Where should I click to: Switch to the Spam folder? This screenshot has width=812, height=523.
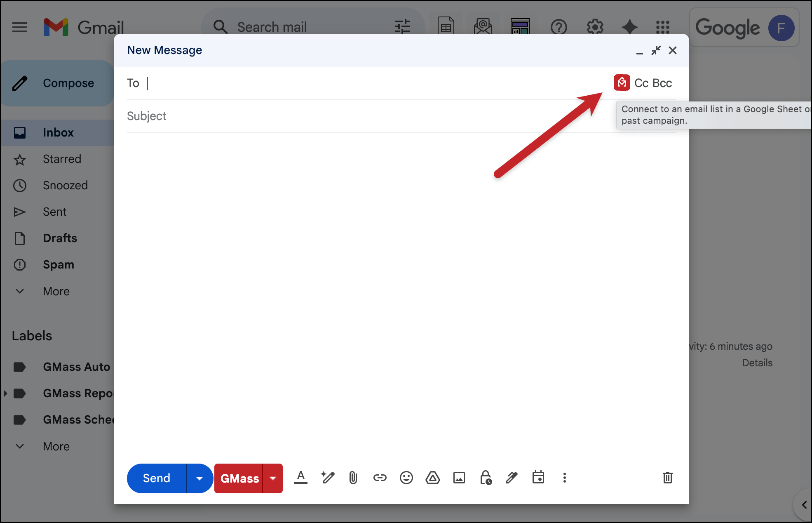pyautogui.click(x=58, y=264)
